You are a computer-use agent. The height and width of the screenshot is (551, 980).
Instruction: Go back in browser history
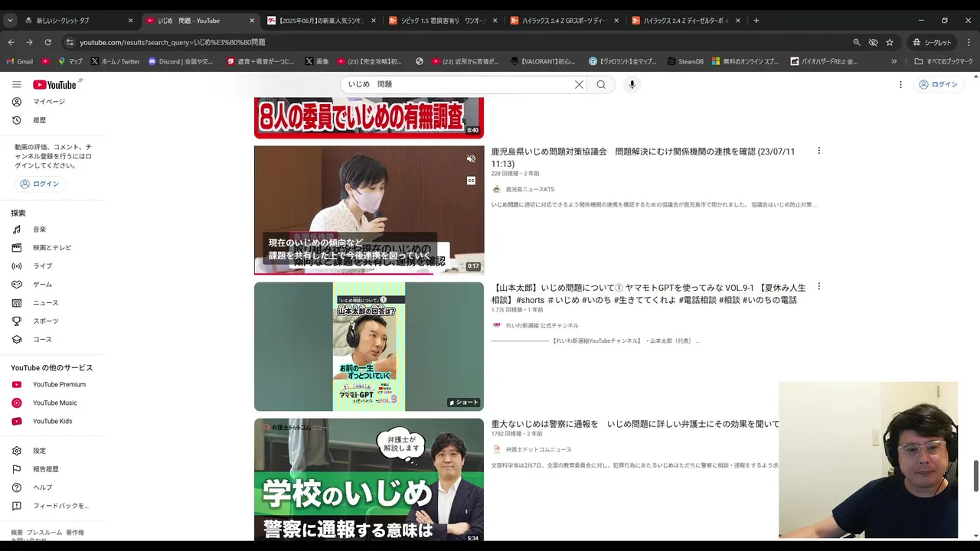[11, 42]
